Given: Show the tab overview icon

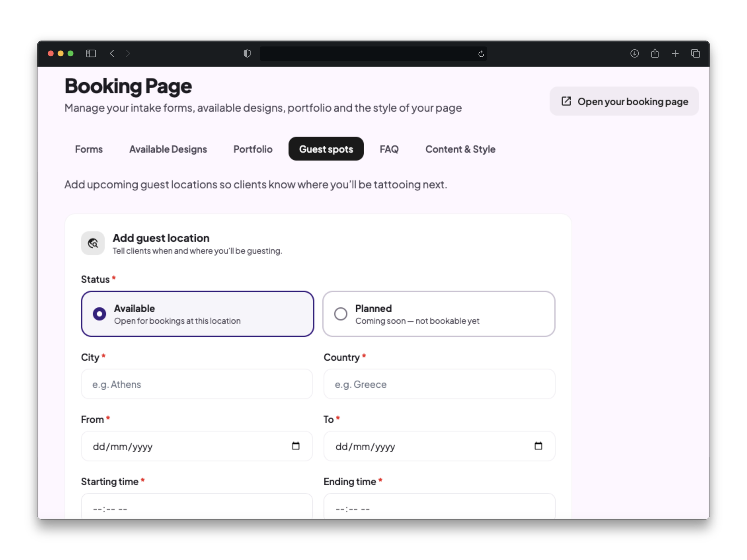Looking at the screenshot, I should click(x=695, y=53).
